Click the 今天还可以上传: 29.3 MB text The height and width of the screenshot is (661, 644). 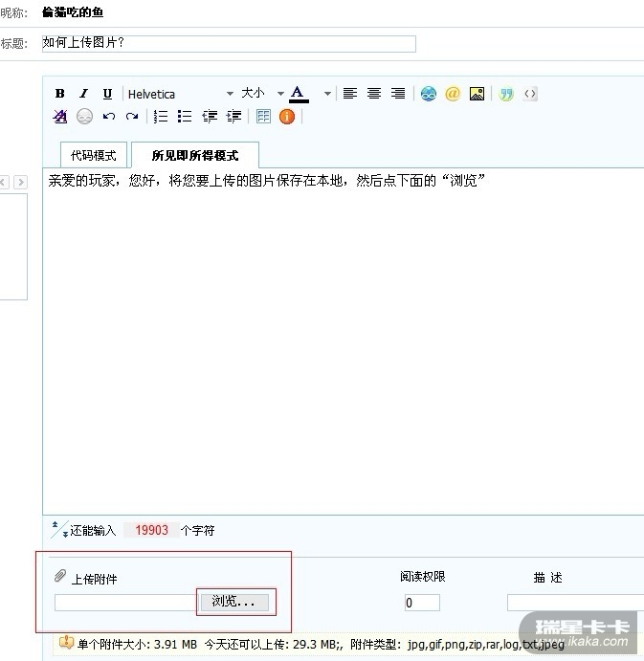point(274,644)
